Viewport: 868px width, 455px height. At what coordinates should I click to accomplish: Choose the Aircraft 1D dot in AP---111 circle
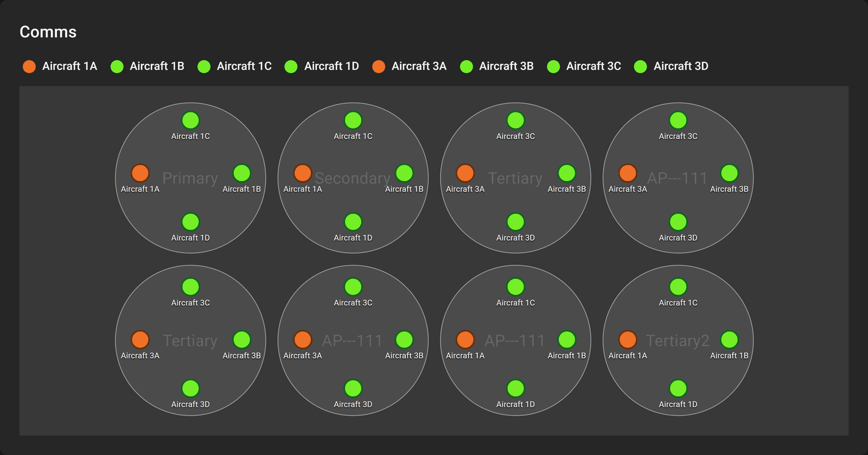click(515, 388)
